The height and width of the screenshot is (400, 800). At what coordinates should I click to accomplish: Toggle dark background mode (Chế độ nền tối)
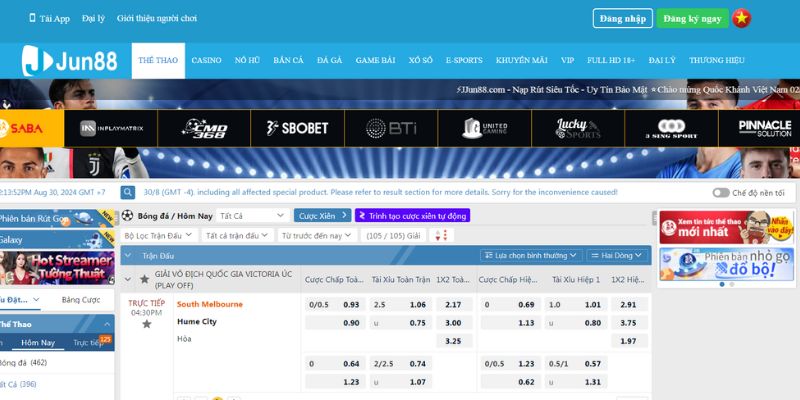721,192
